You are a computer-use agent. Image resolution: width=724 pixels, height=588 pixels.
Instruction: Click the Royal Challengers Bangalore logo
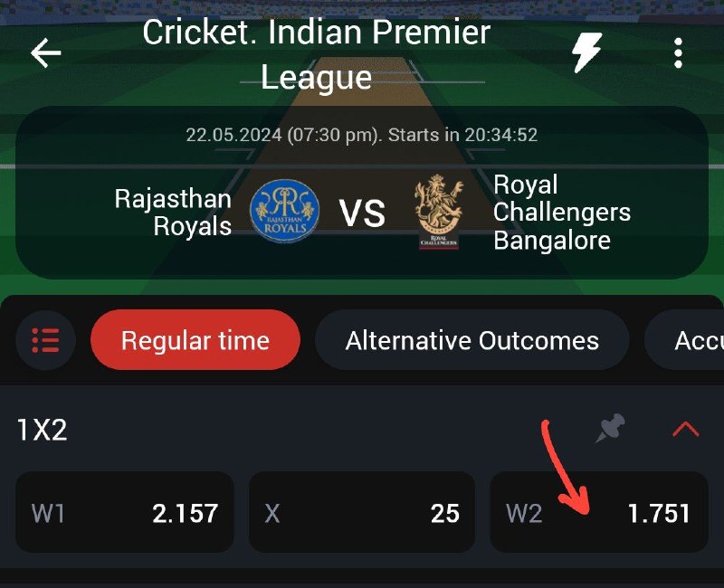click(x=439, y=212)
